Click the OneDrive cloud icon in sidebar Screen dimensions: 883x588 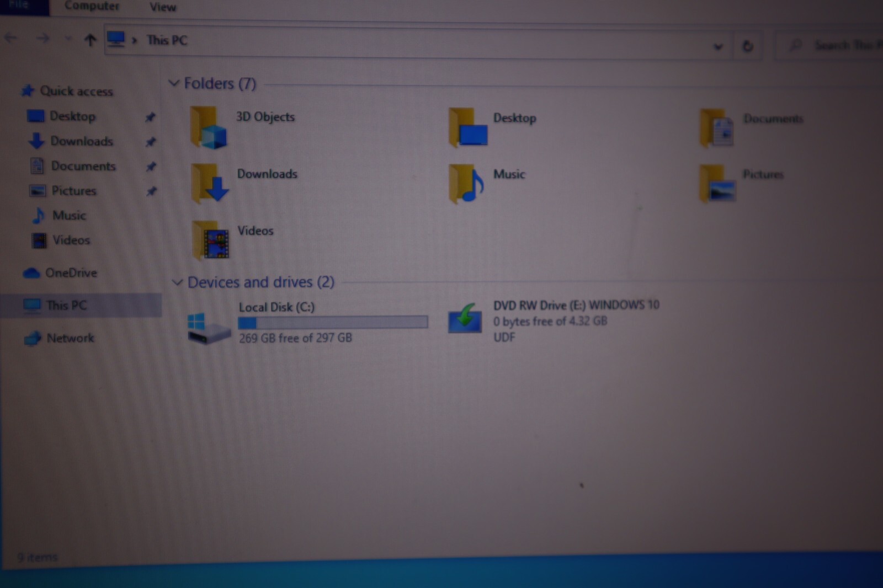tap(31, 273)
